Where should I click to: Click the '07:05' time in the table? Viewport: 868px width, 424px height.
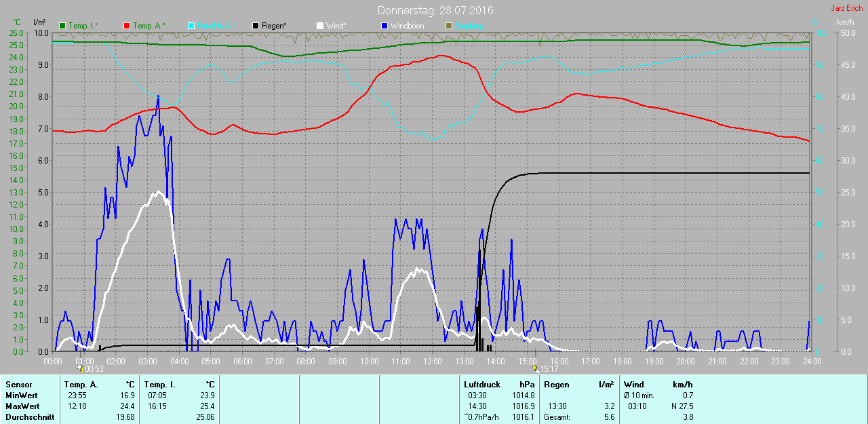click(157, 396)
